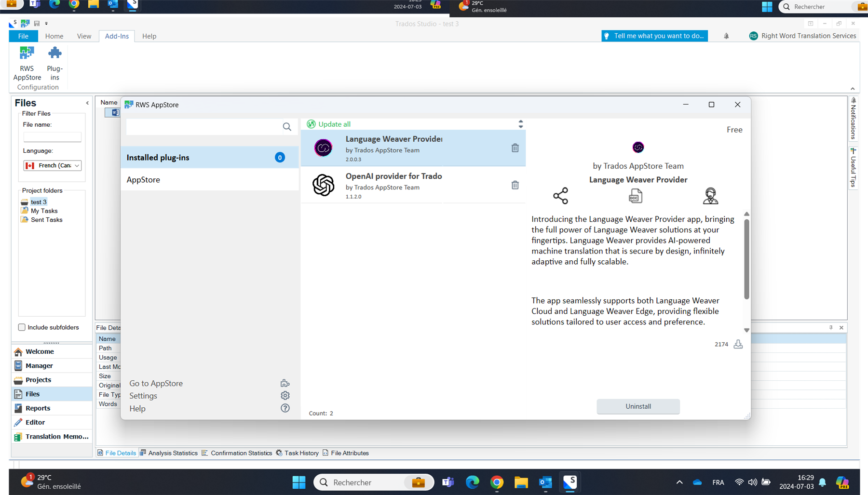This screenshot has height=495, width=868.
Task: Open the Editor view
Action: [x=52, y=422]
